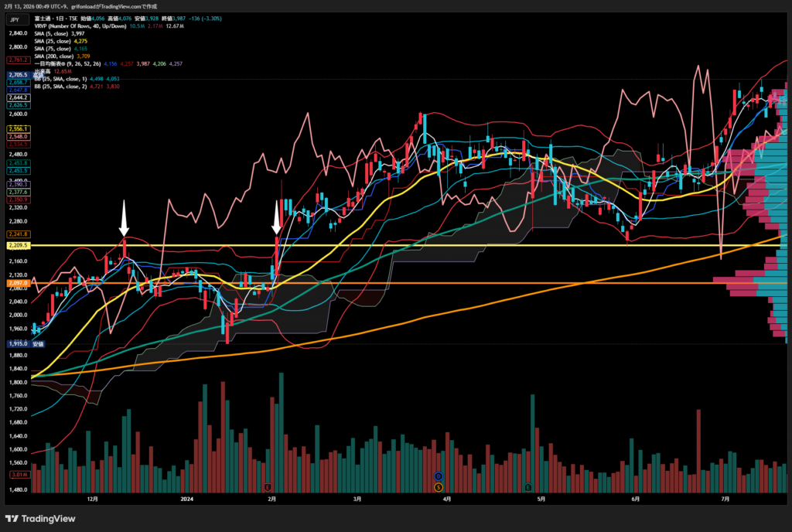
Task: Click the red 2,761.2 price label
Action: [x=17, y=60]
